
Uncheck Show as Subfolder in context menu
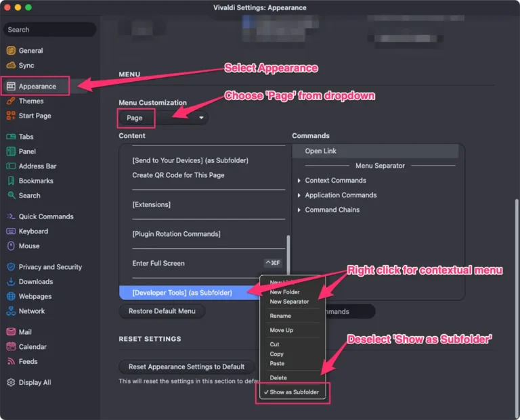coord(292,392)
